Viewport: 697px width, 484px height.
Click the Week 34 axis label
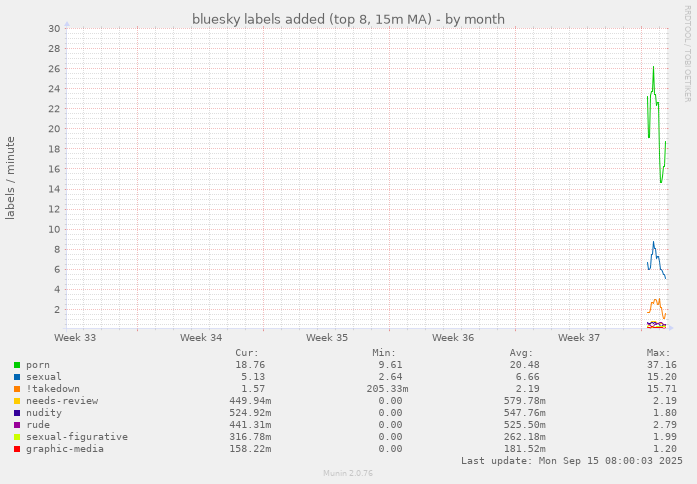pyautogui.click(x=201, y=338)
